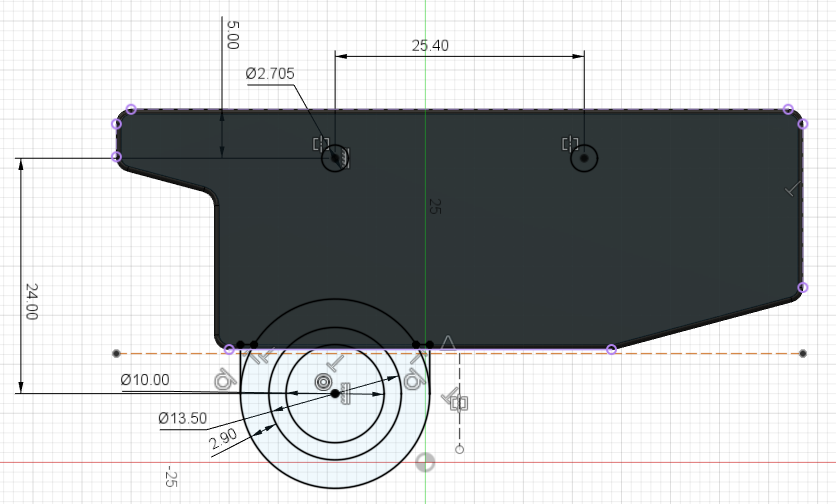Click the sketch origin marker on the red axis

(x=425, y=462)
